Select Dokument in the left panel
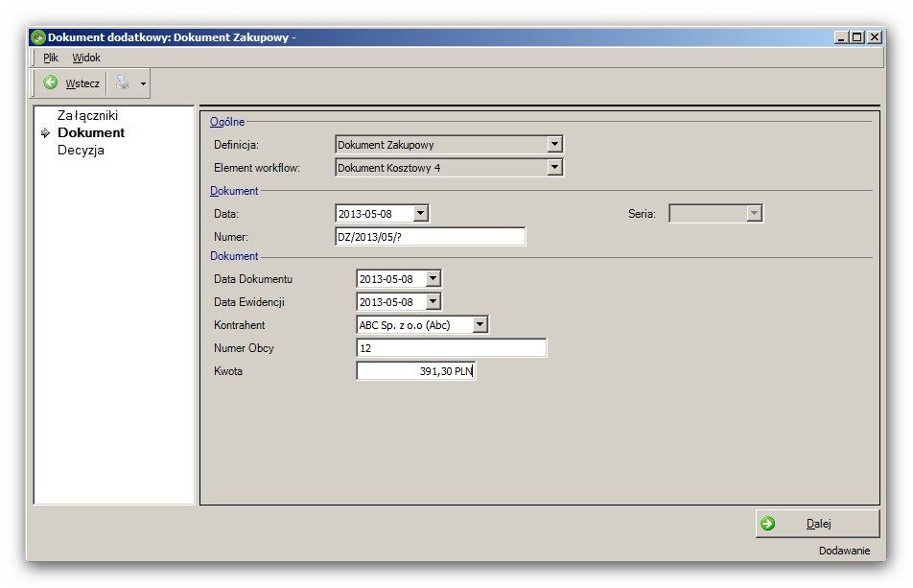This screenshot has height=588, width=913. [x=91, y=132]
